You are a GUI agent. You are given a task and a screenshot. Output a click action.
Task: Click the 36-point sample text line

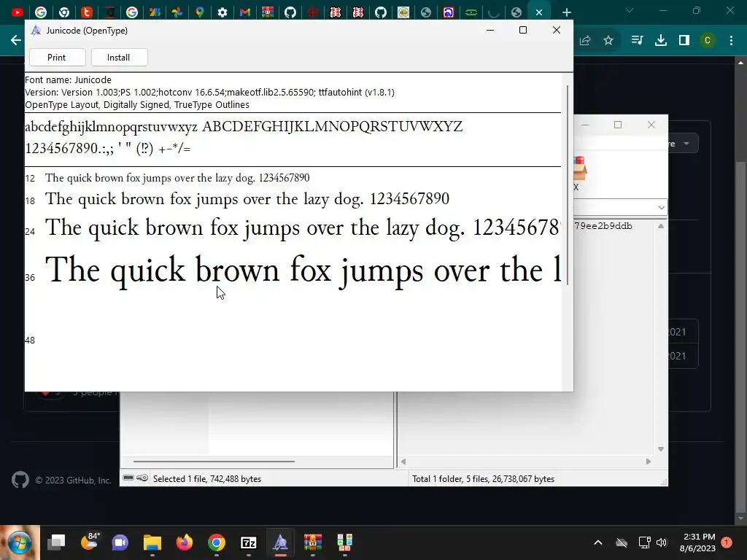303,271
